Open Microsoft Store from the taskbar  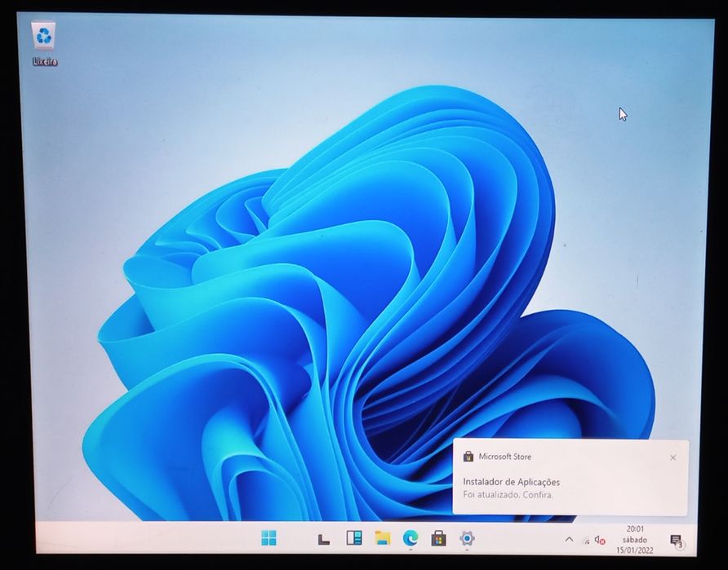point(438,538)
